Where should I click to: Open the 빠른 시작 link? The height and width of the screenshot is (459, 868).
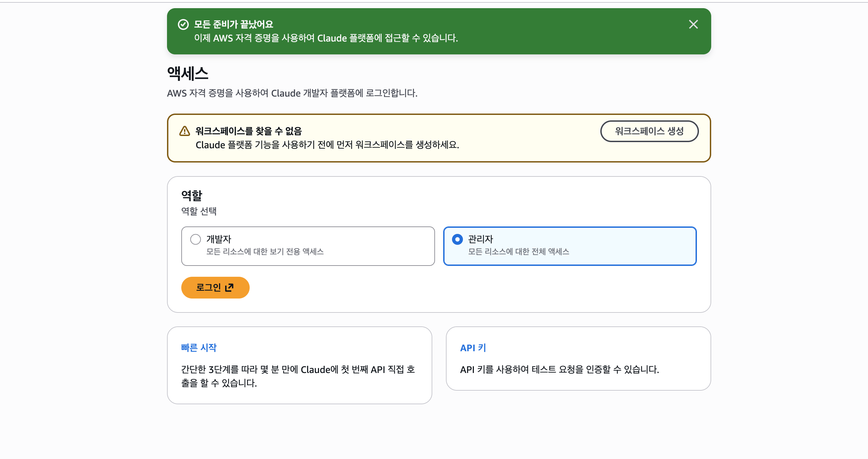[199, 347]
